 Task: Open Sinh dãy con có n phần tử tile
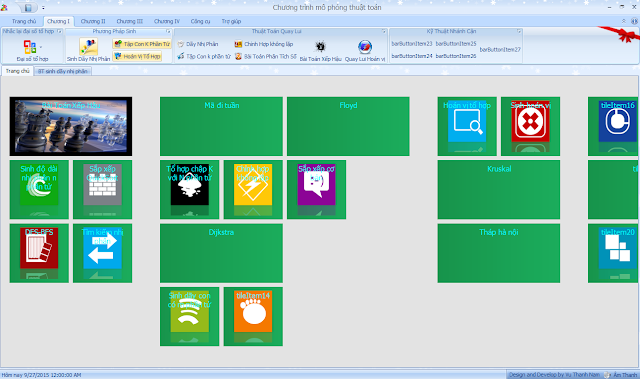pos(189,317)
